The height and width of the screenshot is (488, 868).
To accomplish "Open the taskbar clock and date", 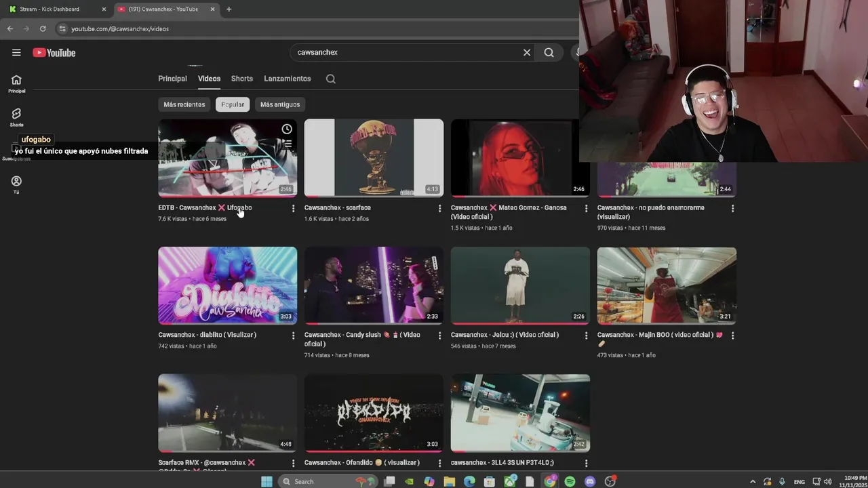I will click(853, 481).
